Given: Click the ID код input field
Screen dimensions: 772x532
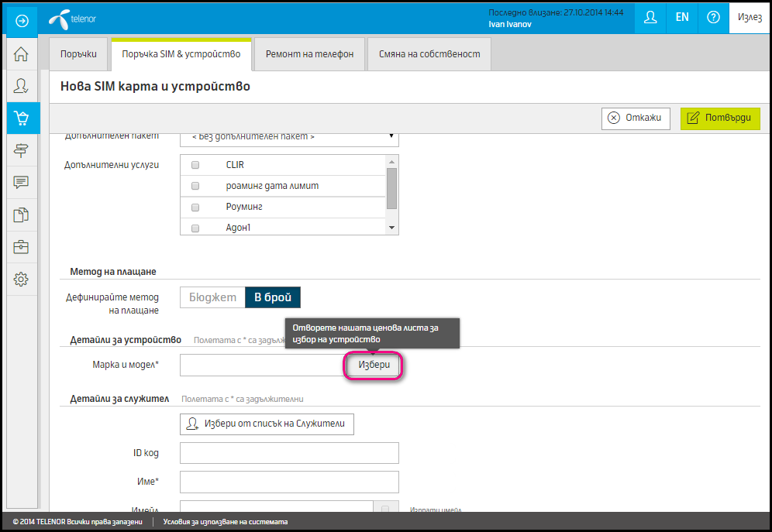Looking at the screenshot, I should pyautogui.click(x=290, y=453).
